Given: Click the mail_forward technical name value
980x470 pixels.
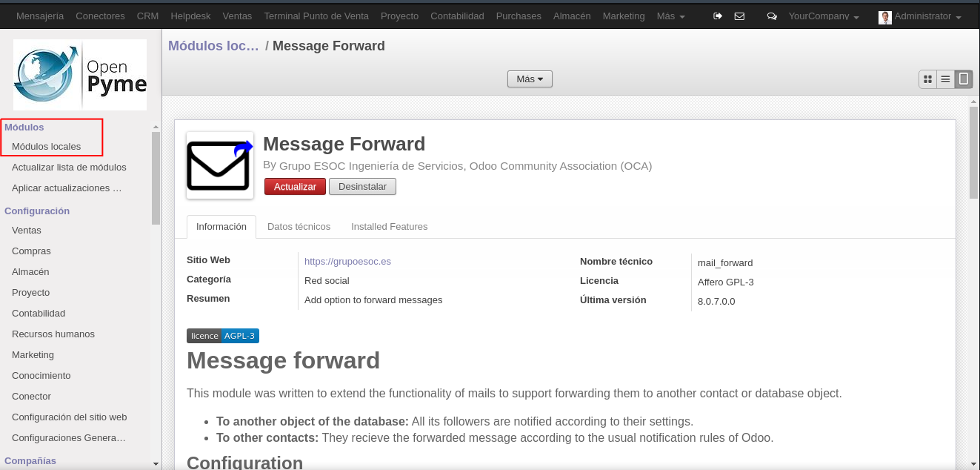Looking at the screenshot, I should pyautogui.click(x=725, y=263).
